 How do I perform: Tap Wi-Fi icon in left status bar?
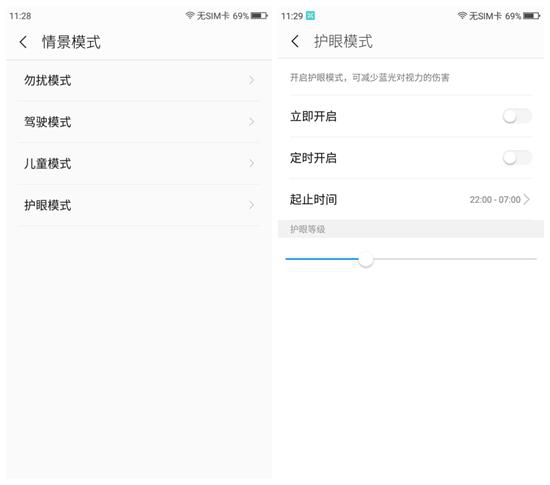click(190, 15)
